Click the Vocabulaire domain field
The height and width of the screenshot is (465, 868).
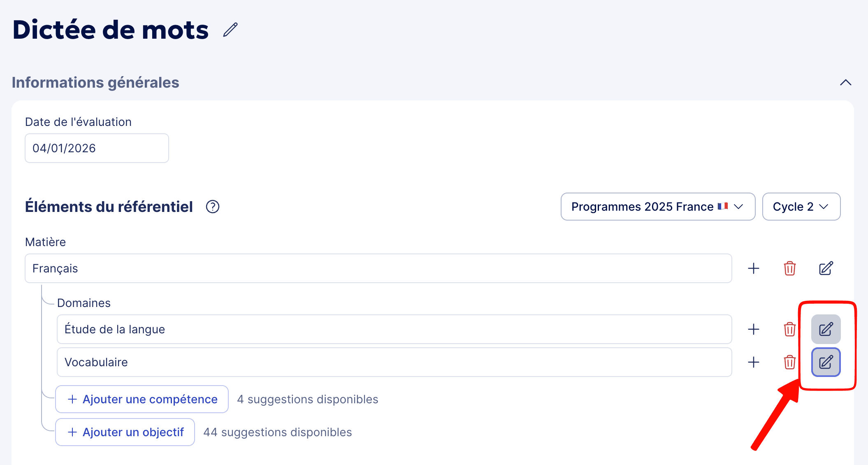(394, 362)
